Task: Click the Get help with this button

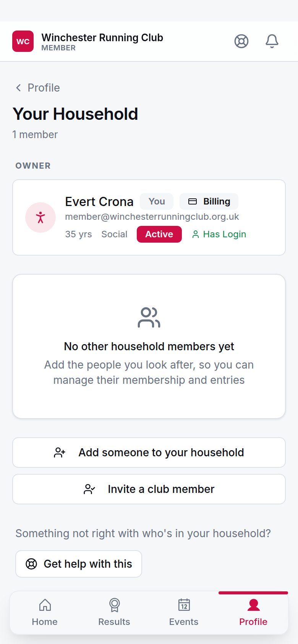Action: [79, 564]
